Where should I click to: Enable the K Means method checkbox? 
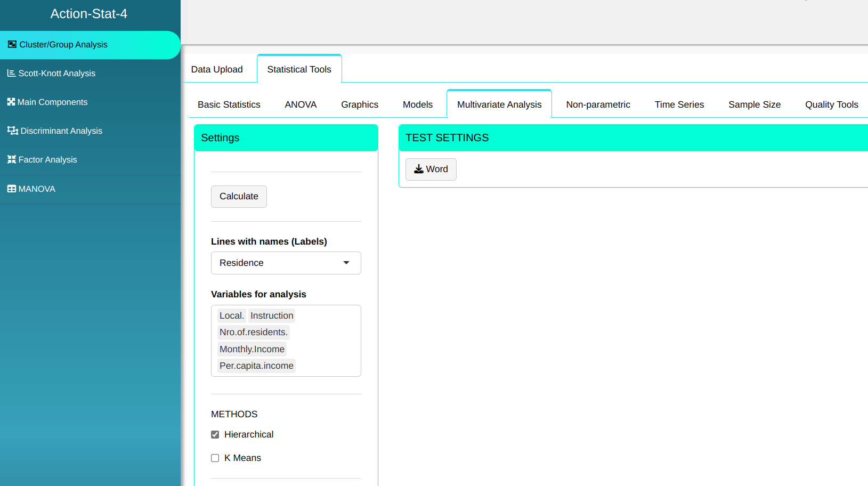click(215, 458)
